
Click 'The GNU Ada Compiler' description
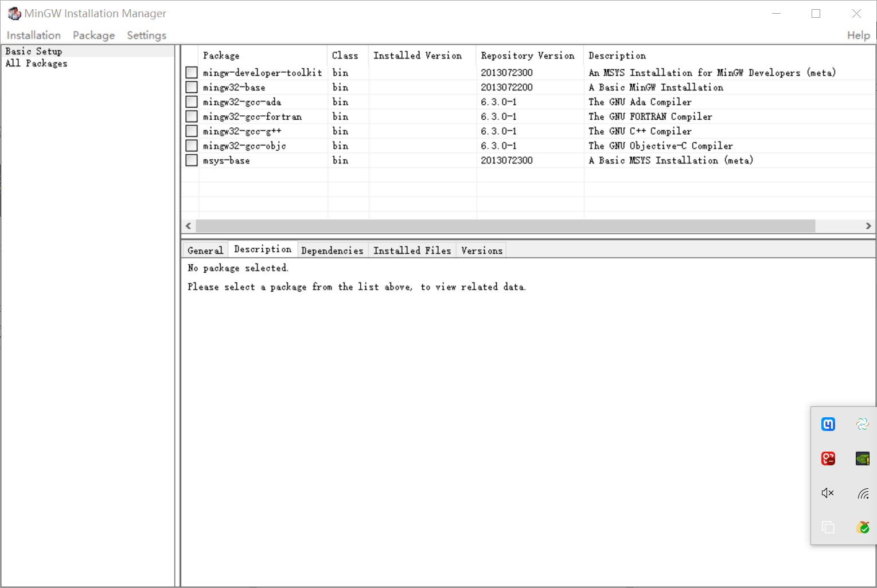(x=640, y=102)
